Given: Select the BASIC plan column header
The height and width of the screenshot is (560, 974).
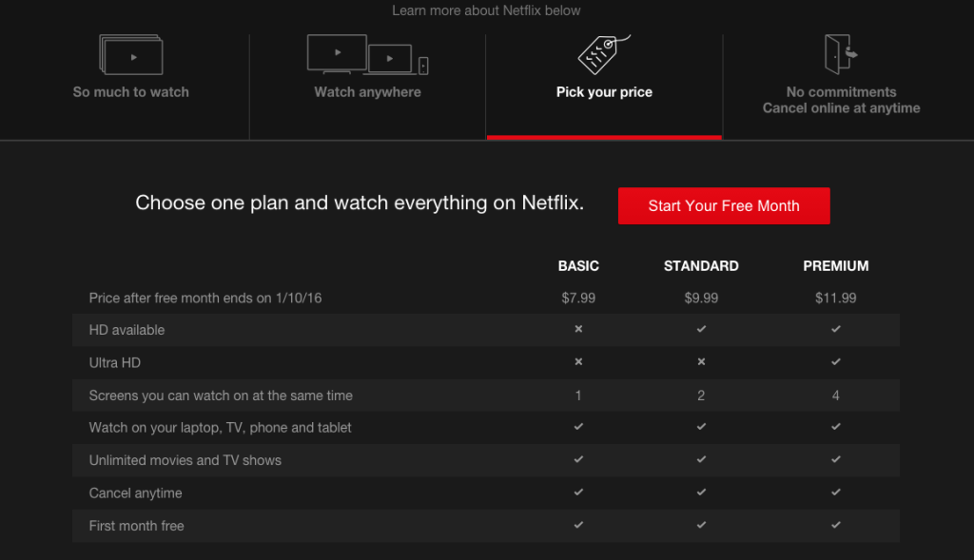Looking at the screenshot, I should [578, 266].
